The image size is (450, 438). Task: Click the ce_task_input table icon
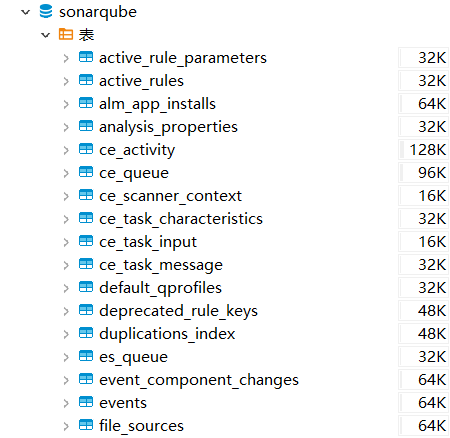[86, 241]
